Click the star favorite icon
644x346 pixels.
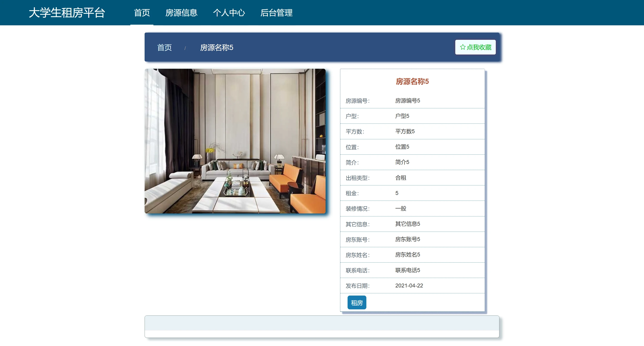click(x=463, y=47)
